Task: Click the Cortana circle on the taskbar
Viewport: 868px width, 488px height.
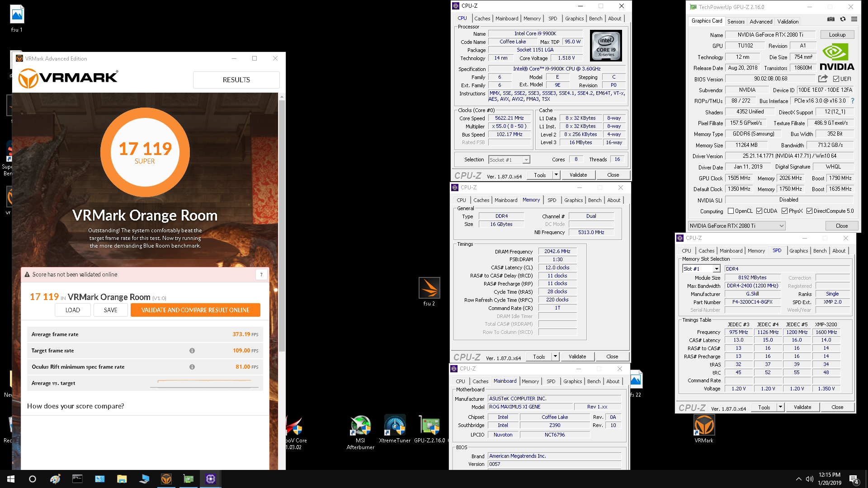Action: tap(33, 479)
